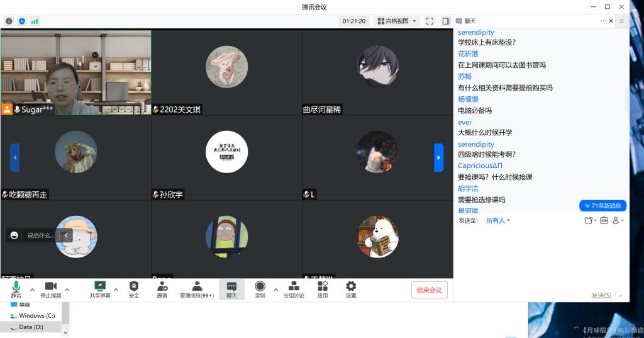
Task: Open chat screenshot/calendar icon
Action: coord(604,220)
